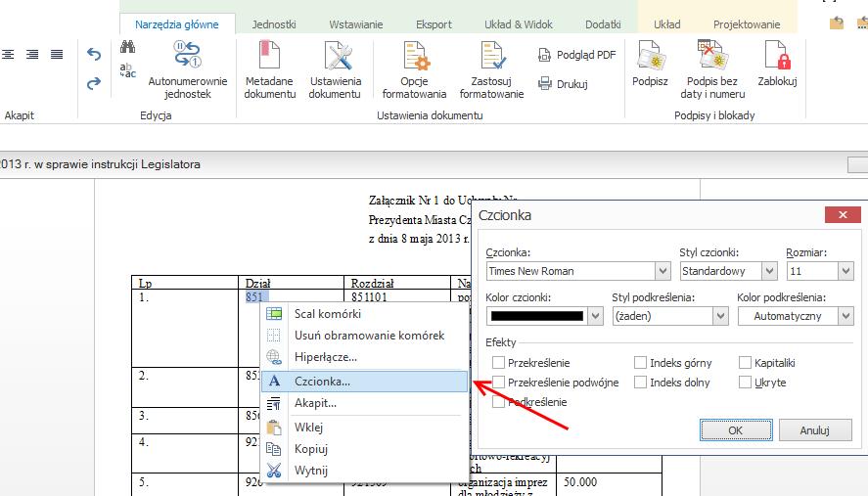Click the Undo arrow icon
Image resolution: width=868 pixels, height=496 pixels.
(94, 54)
